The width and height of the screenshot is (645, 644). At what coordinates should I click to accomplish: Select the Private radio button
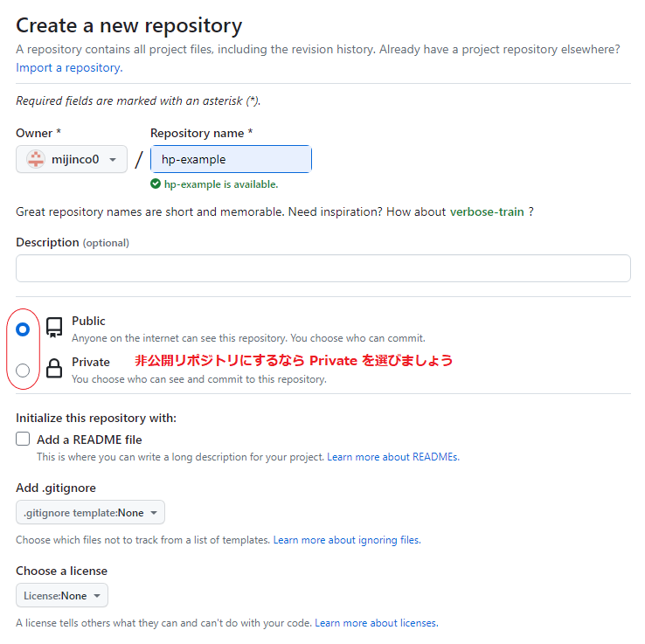click(23, 370)
